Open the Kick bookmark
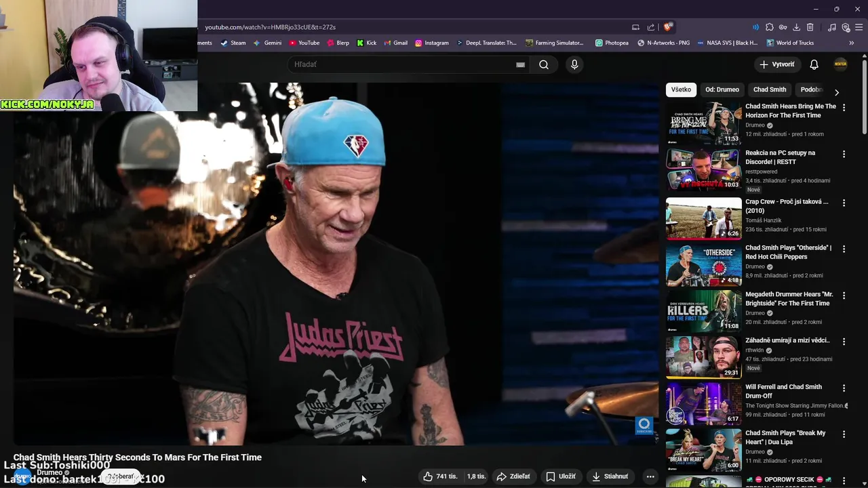Image resolution: width=868 pixels, height=488 pixels. pos(366,43)
